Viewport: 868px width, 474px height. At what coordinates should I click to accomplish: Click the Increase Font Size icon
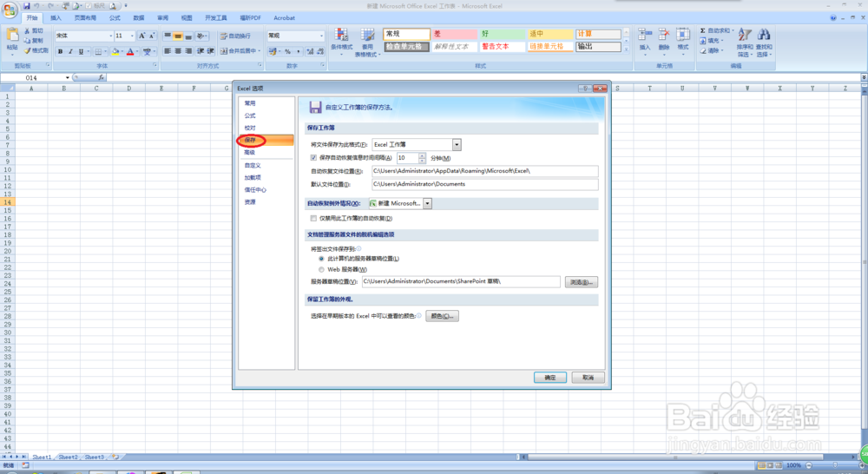coord(142,36)
